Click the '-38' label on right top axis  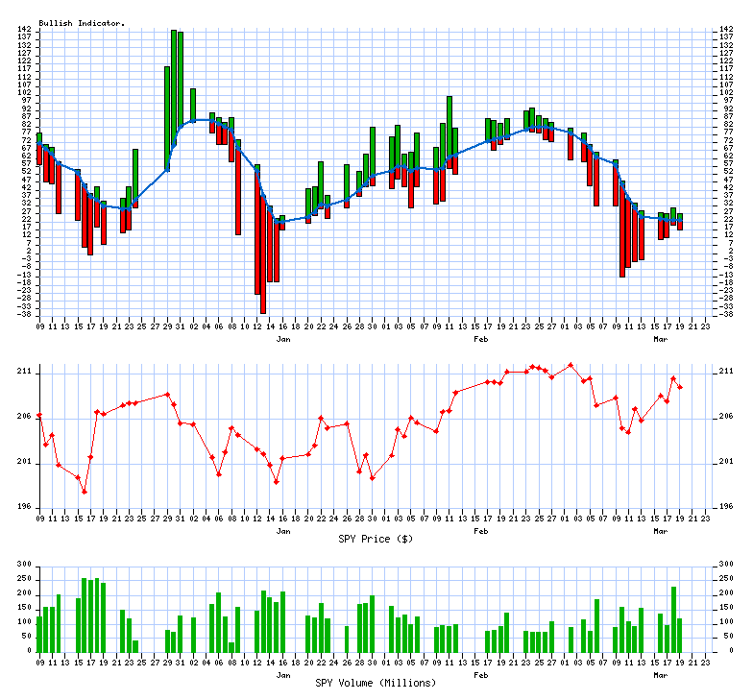click(725, 314)
